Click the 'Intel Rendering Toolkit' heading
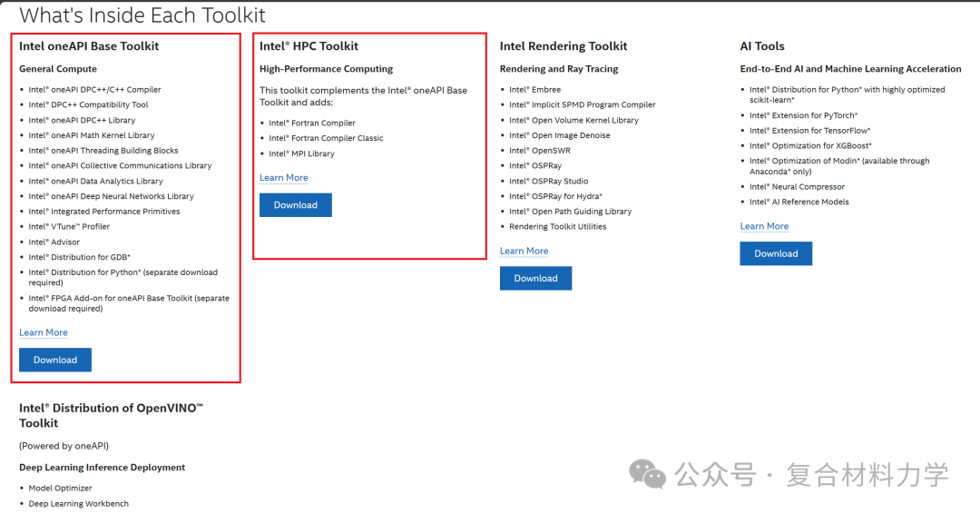Image resolution: width=980 pixels, height=514 pixels. pos(563,46)
